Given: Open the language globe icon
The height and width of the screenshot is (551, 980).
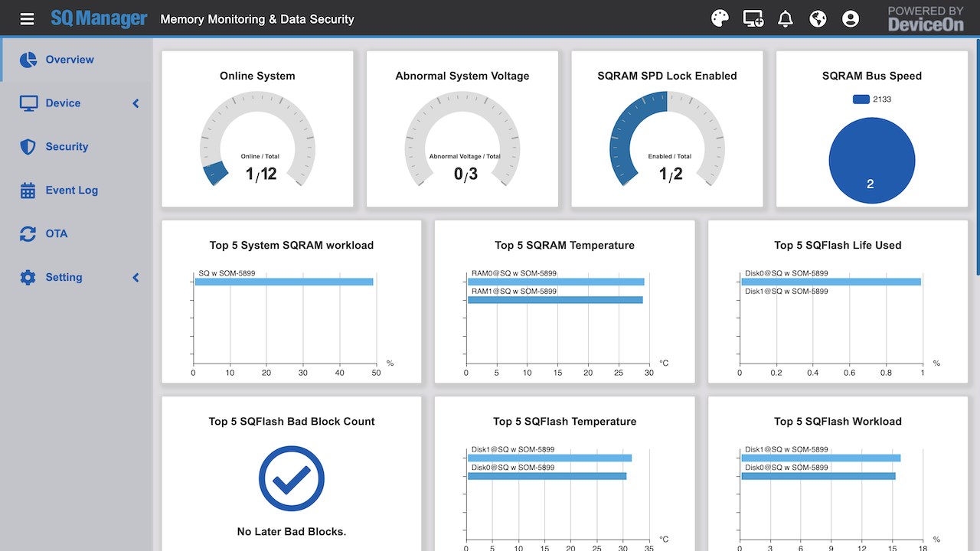Looking at the screenshot, I should 818,19.
